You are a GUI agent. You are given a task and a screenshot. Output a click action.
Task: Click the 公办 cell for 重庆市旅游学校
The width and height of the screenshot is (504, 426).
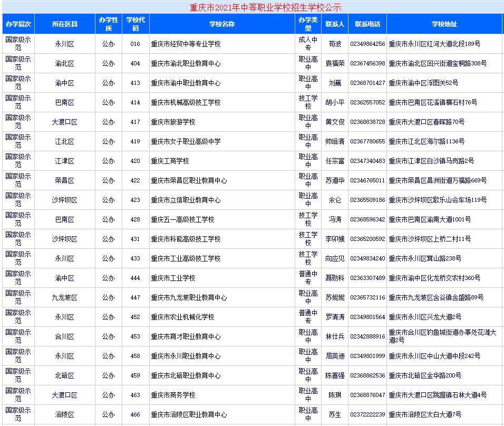(x=108, y=121)
